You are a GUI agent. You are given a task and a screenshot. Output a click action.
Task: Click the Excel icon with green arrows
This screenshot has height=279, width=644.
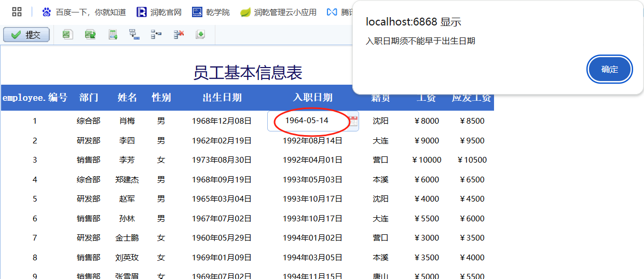90,35
